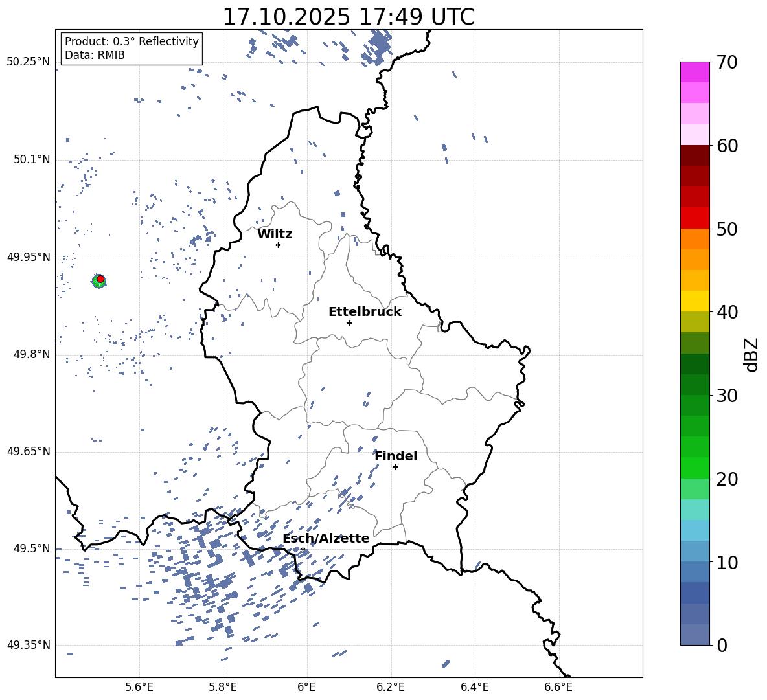Viewport: 767px width, 700px height.
Task: Click the Findel station label
Action: tap(396, 456)
